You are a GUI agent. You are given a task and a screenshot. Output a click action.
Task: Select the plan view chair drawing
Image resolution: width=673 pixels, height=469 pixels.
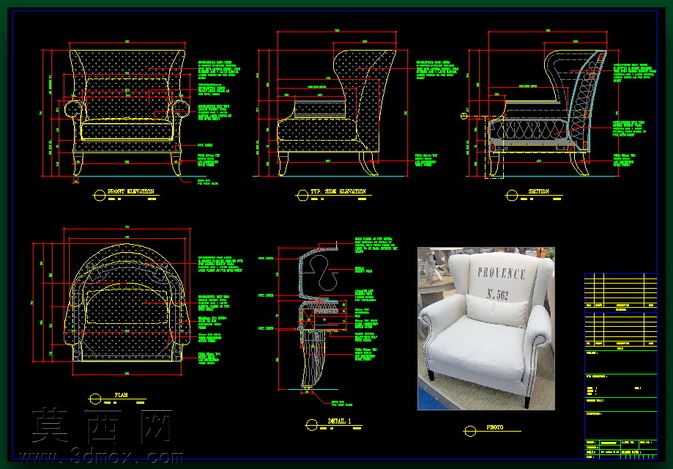click(127, 303)
